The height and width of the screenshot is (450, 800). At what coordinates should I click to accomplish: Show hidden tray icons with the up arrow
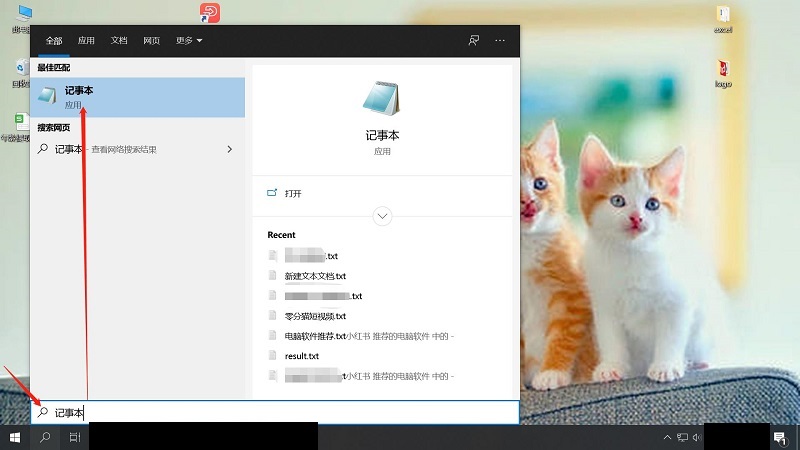(x=667, y=437)
